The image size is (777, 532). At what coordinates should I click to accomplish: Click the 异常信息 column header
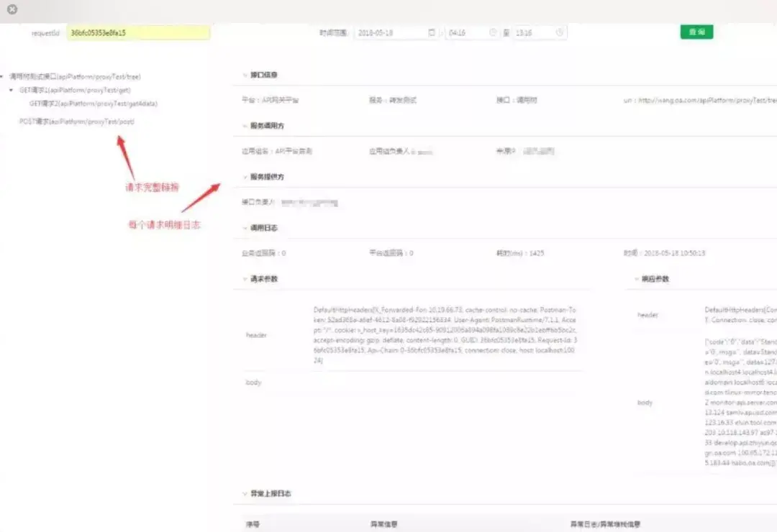383,524
